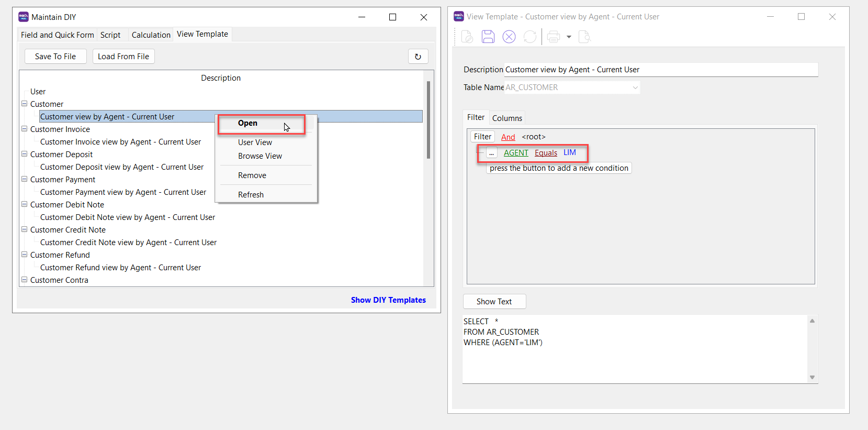The width and height of the screenshot is (868, 430).
Task: Switch to the Columns tab
Action: pyautogui.click(x=507, y=118)
